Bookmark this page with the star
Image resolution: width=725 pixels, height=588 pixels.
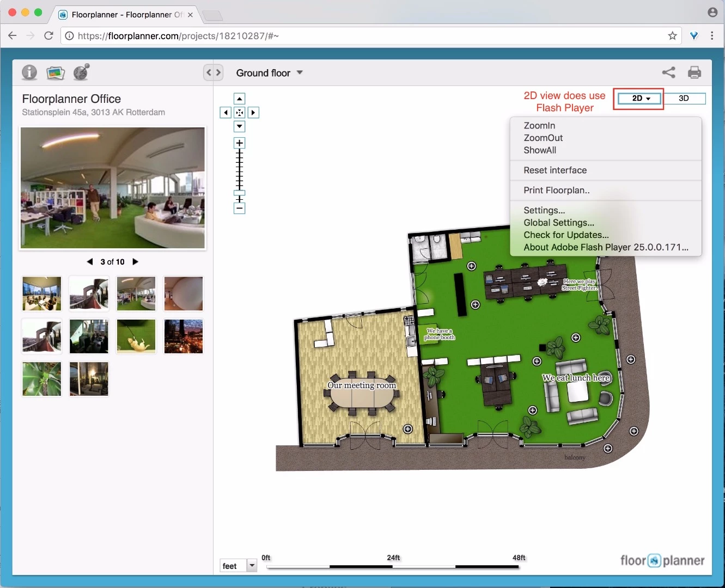click(x=673, y=36)
